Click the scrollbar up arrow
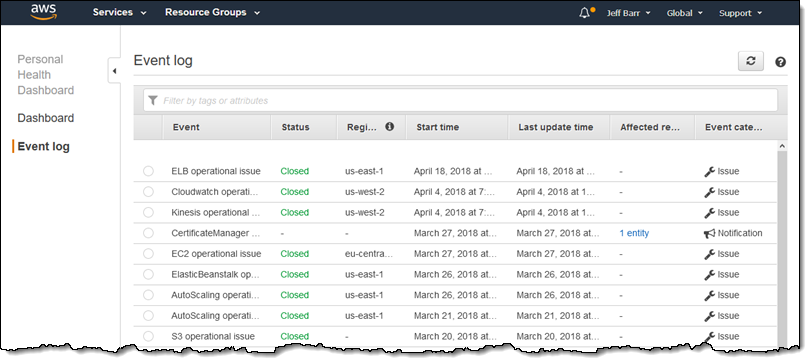 [x=782, y=146]
